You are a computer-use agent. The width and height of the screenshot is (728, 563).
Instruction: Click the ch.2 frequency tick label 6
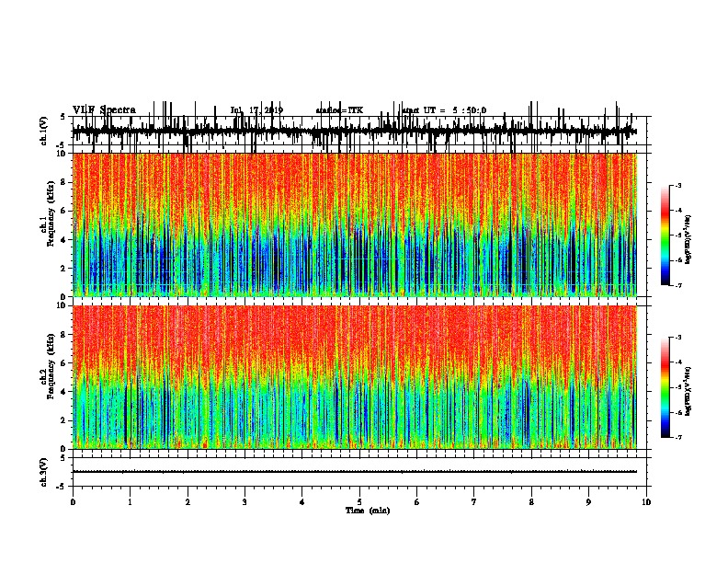(x=64, y=363)
